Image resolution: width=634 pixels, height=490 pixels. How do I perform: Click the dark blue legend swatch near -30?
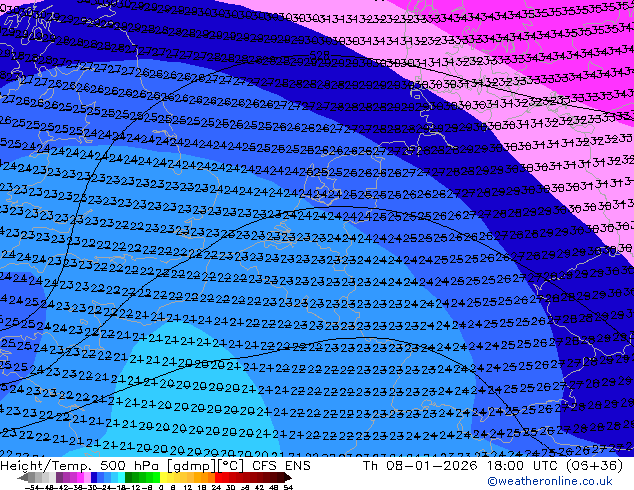[x=94, y=478]
